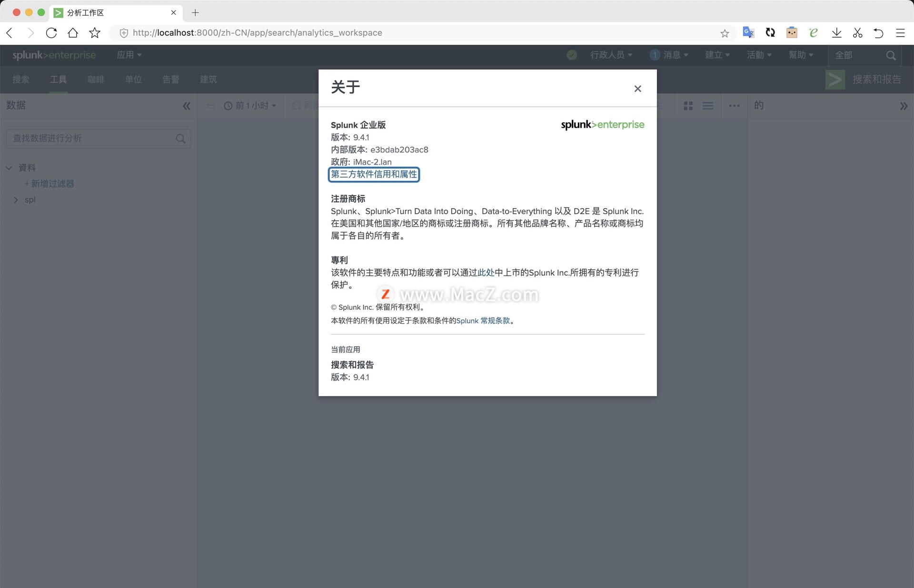Click the green health status check icon
This screenshot has width=914, height=588.
[572, 55]
